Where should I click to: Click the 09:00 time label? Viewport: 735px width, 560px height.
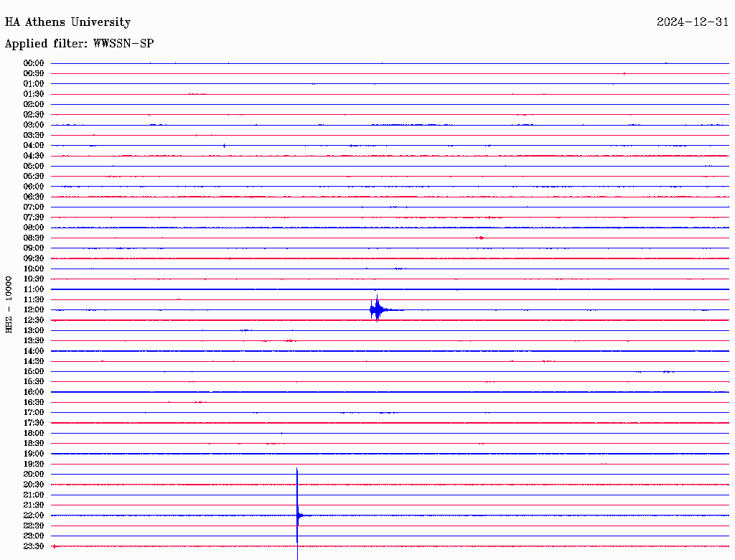34,248
